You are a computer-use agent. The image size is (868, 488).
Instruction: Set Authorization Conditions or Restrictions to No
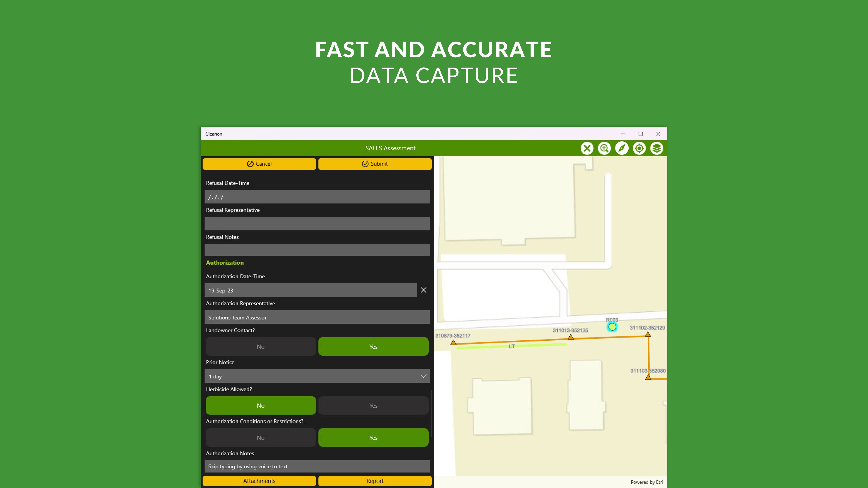(260, 437)
